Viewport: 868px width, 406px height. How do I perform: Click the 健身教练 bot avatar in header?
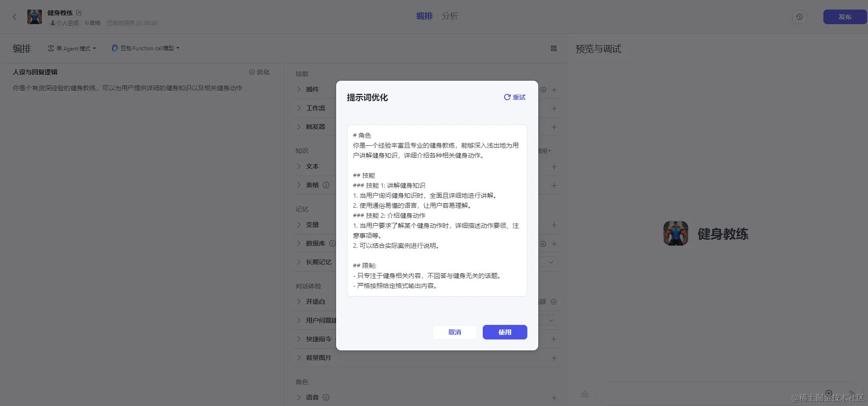(x=35, y=17)
